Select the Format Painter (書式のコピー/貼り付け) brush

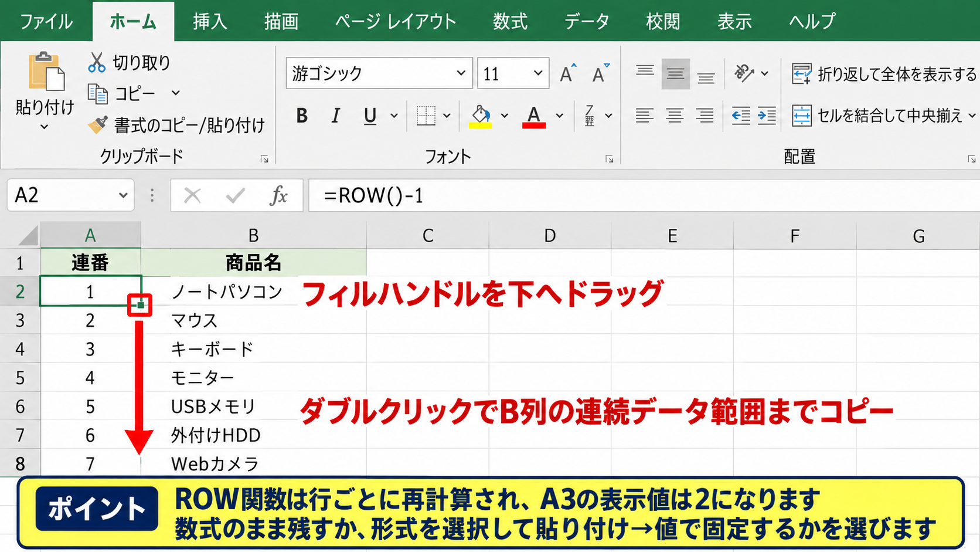(97, 124)
